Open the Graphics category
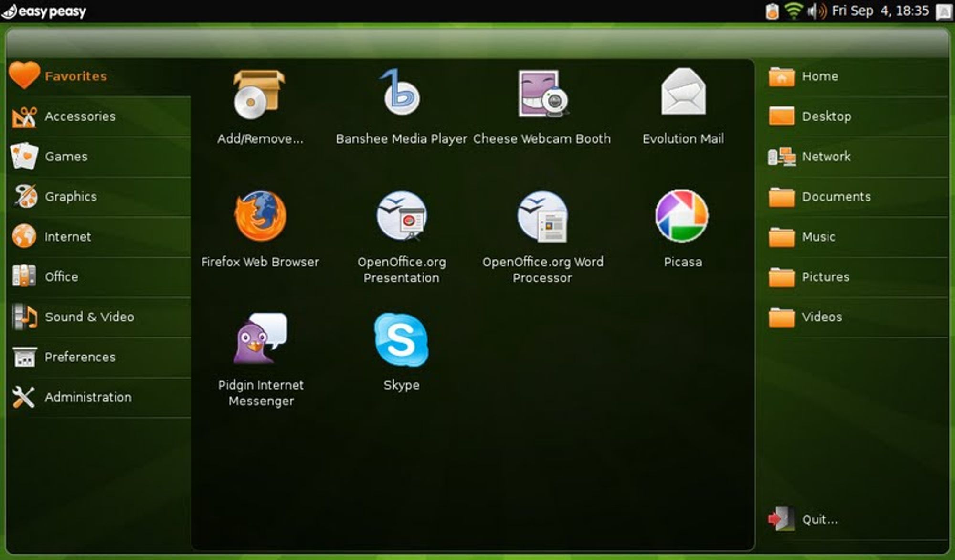This screenshot has width=955, height=560. pos(99,197)
